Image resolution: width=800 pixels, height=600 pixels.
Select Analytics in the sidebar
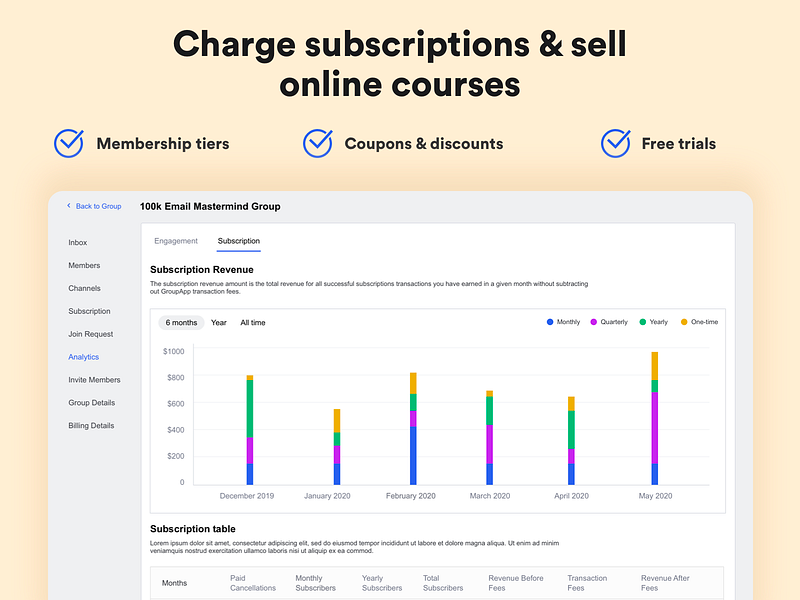(x=84, y=357)
